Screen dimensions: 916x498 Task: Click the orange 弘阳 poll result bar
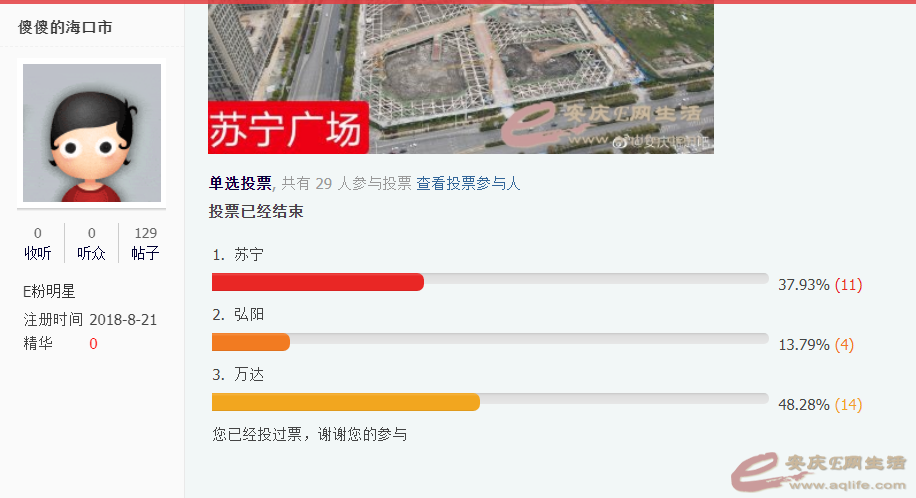point(251,343)
